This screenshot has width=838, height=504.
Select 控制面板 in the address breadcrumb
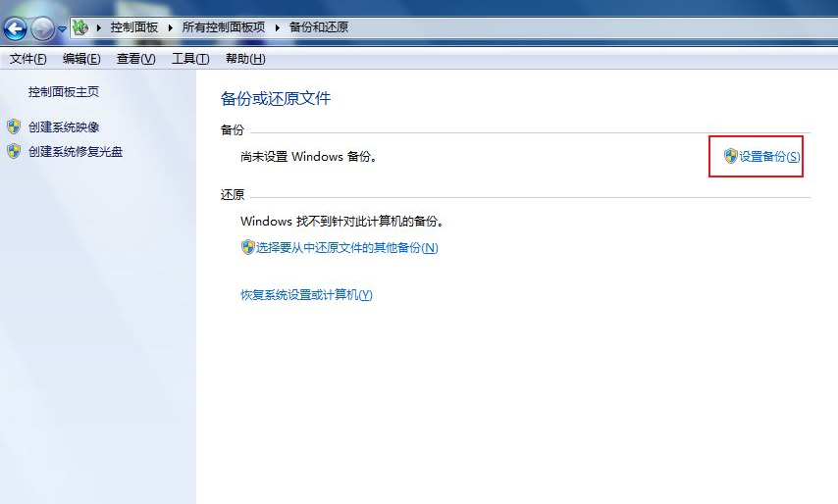(x=133, y=27)
